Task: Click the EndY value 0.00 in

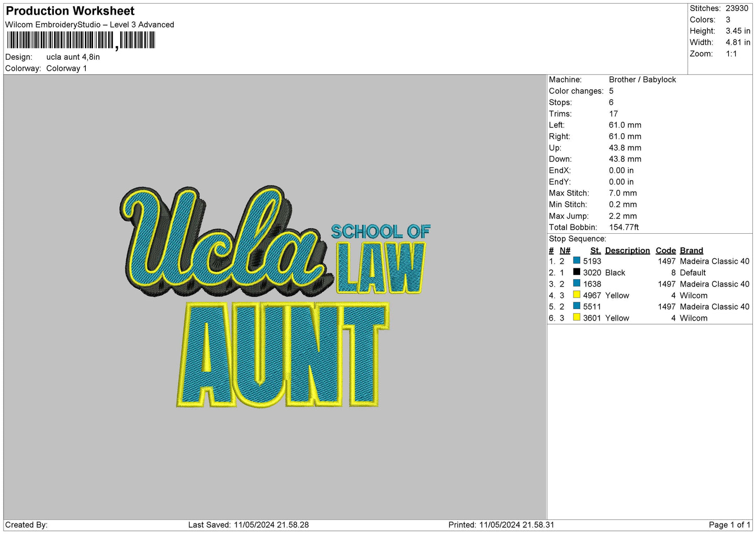Action: (x=621, y=182)
